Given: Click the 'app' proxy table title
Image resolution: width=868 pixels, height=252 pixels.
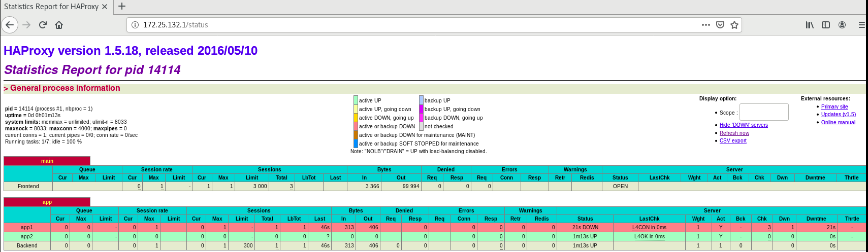Looking at the screenshot, I should (47, 202).
